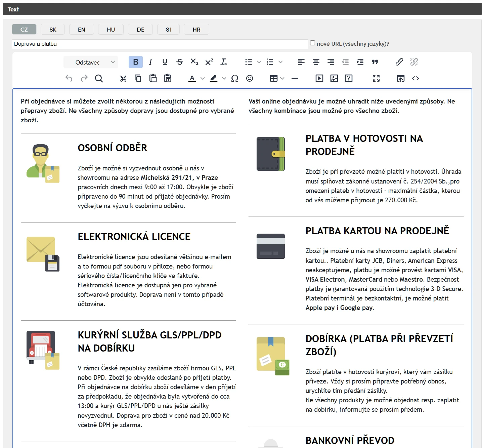The height and width of the screenshot is (448, 482).
Task: Expand the insert table dropdown
Action: (x=282, y=78)
